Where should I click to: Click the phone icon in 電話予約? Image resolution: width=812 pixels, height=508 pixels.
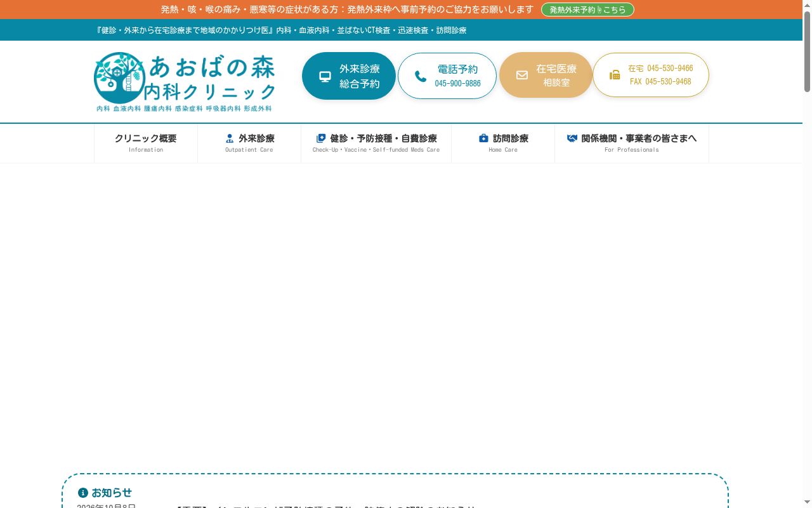tap(421, 76)
